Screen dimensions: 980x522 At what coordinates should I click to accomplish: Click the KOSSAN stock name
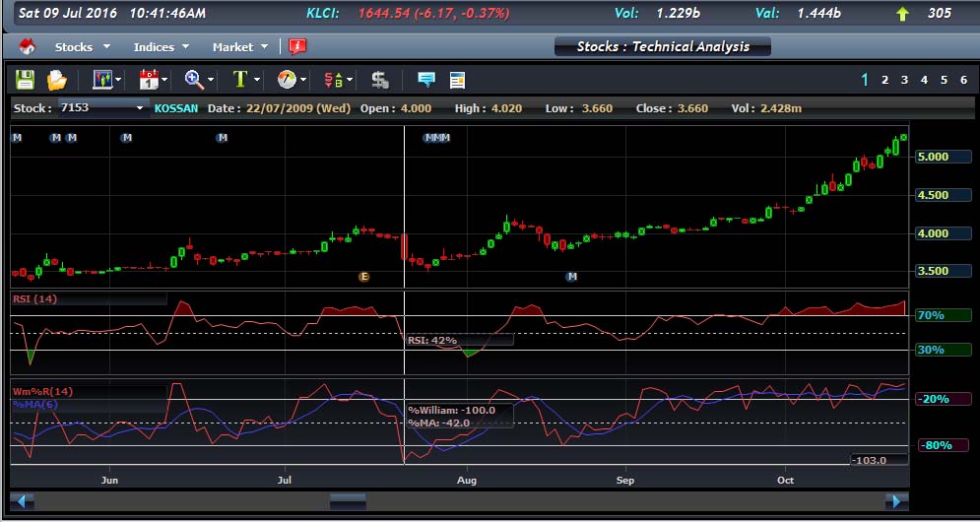176,108
